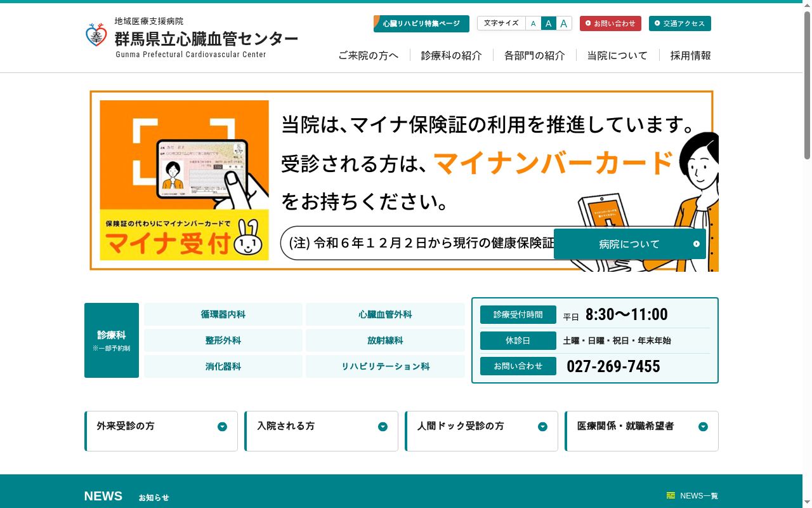Open the 循環器内科 department link

tap(223, 314)
